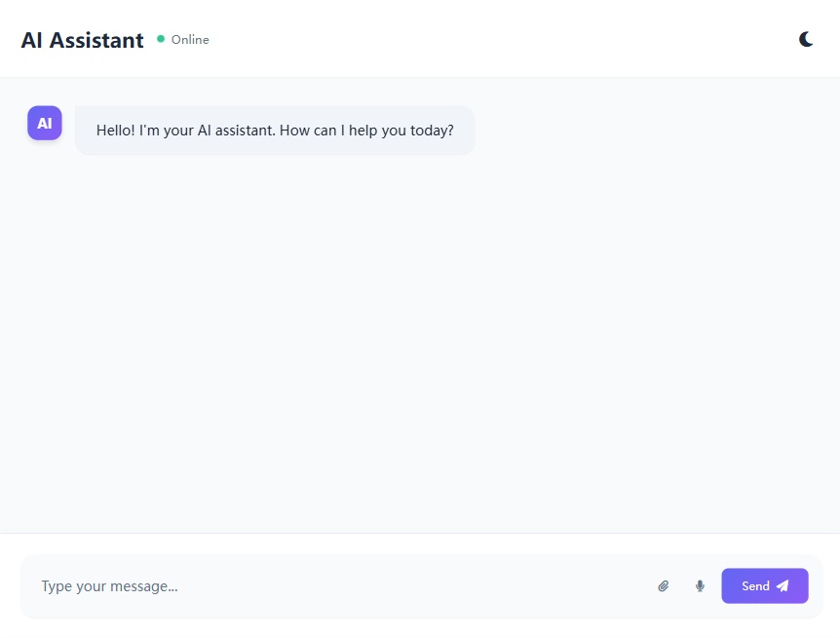840x638 pixels.
Task: Toggle dark mode with the moon icon
Action: (806, 39)
